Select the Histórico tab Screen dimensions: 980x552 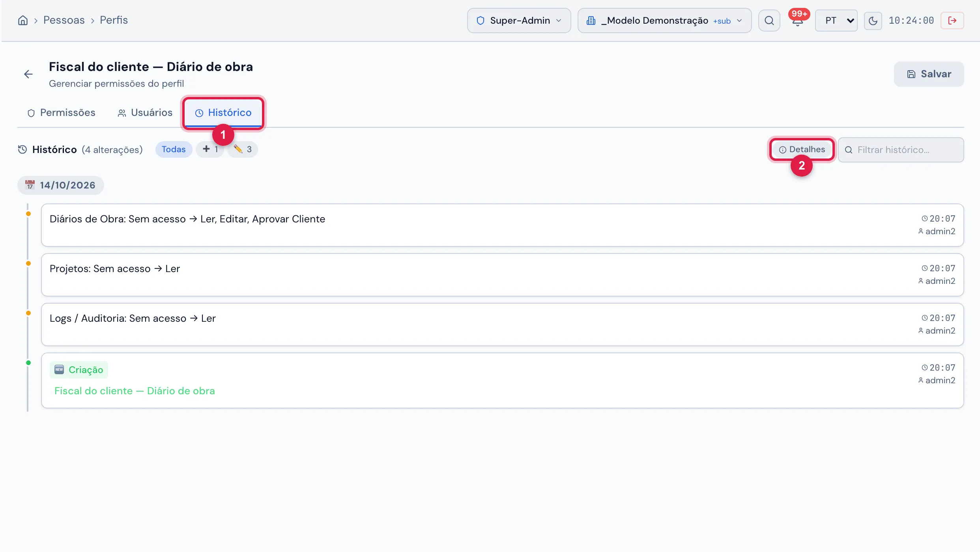pos(223,113)
